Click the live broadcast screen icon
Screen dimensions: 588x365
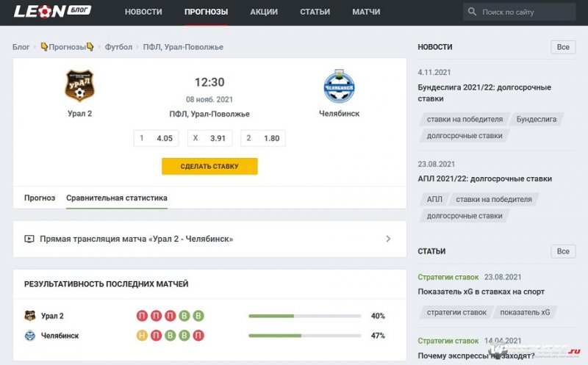pos(29,239)
